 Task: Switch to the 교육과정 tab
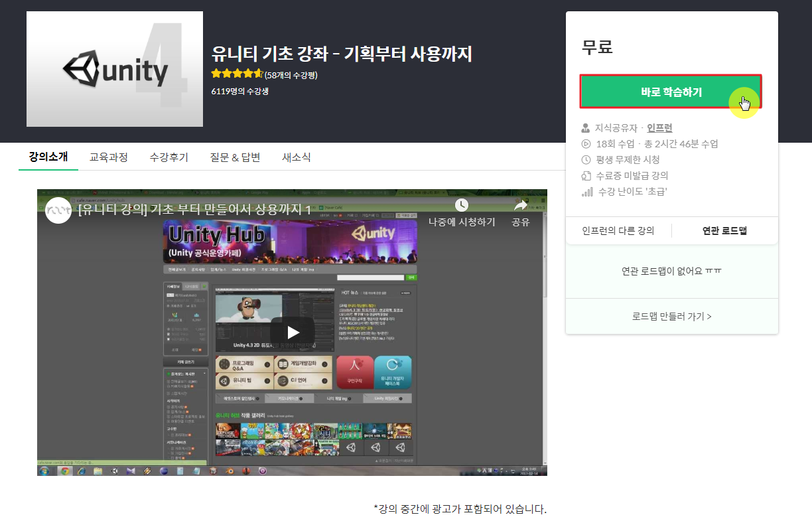pos(109,157)
